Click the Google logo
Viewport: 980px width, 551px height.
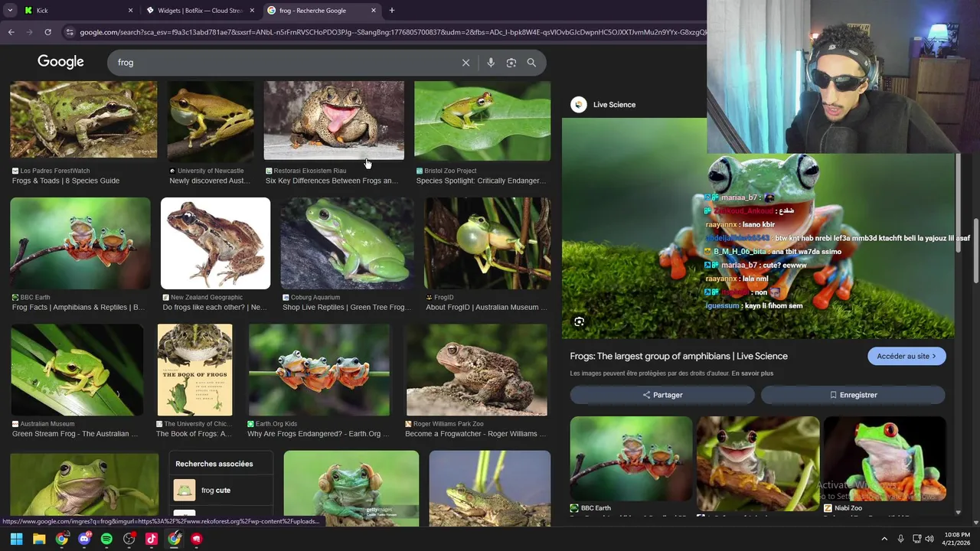click(x=60, y=62)
